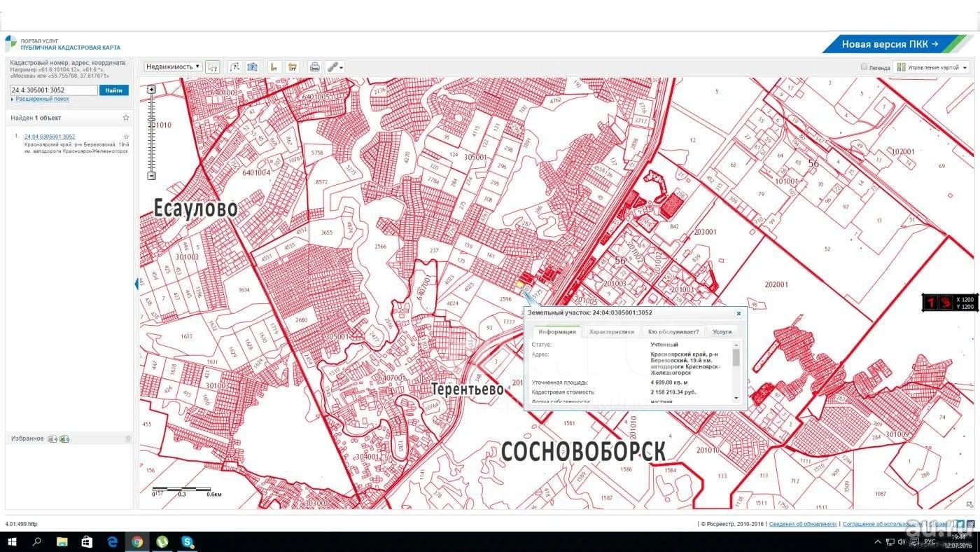Click the Есаулово map label

click(x=195, y=208)
